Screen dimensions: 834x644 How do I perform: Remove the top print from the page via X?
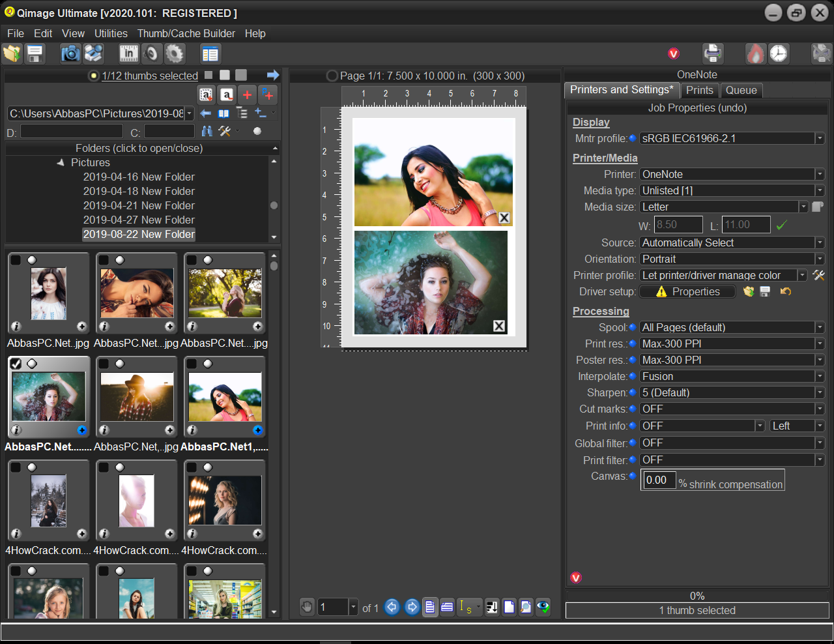click(x=504, y=218)
